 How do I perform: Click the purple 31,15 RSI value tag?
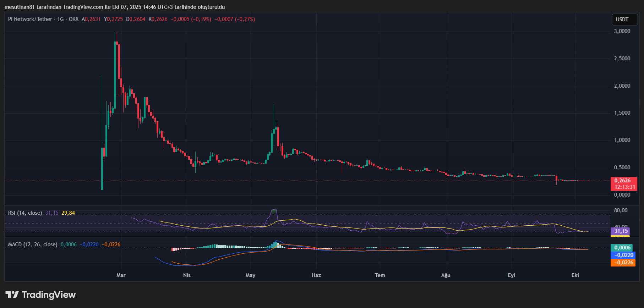[621, 231]
